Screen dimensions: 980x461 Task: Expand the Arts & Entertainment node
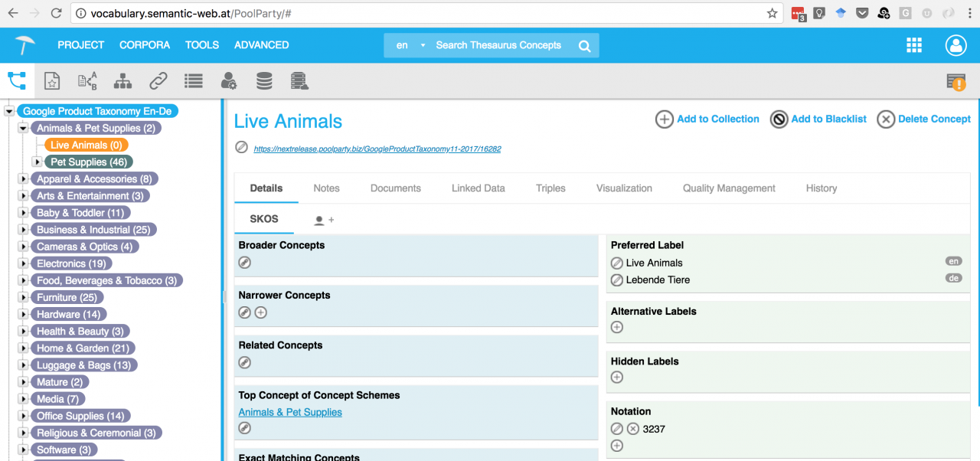(x=24, y=196)
